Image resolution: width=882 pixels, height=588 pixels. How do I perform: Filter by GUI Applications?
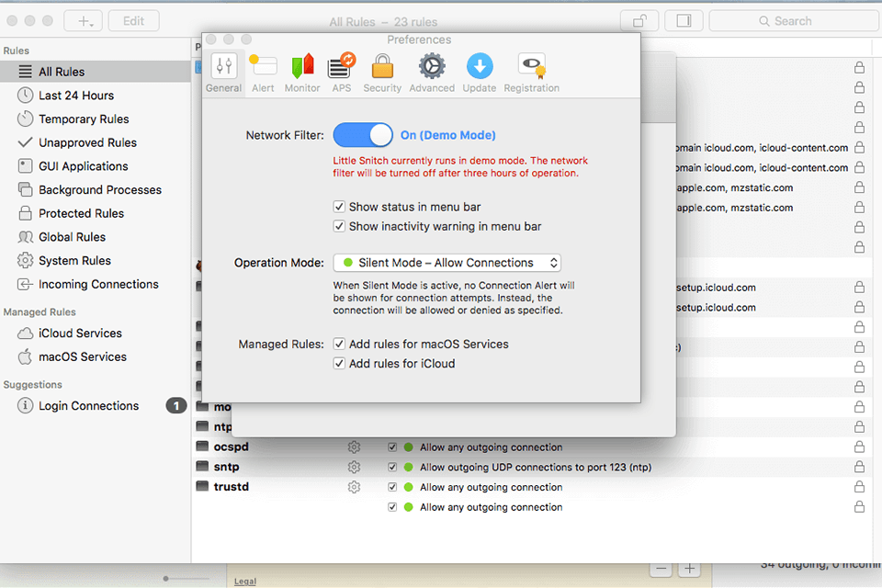coord(96,166)
